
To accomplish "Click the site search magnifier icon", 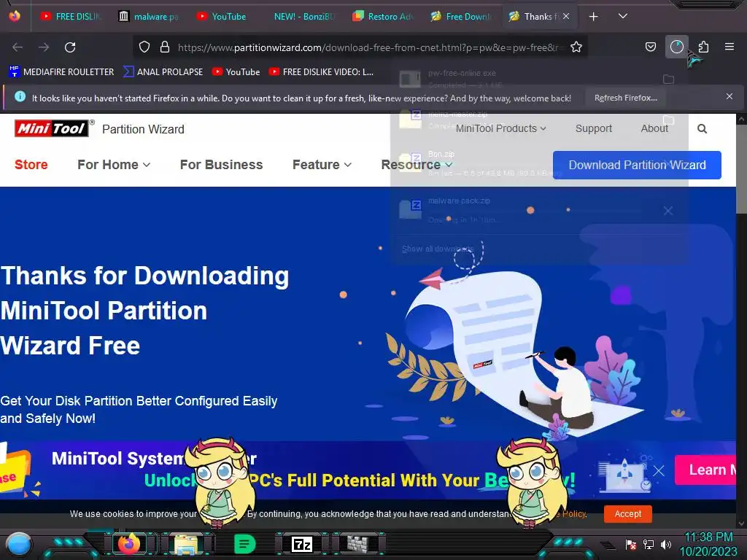I will (702, 128).
